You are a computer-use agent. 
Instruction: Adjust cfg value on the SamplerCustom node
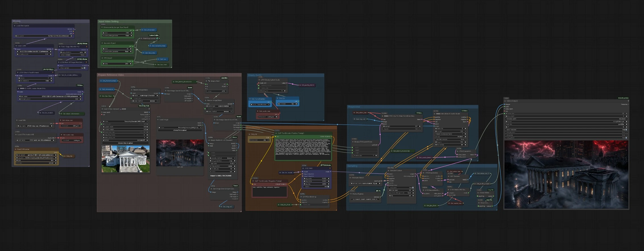tap(401, 196)
